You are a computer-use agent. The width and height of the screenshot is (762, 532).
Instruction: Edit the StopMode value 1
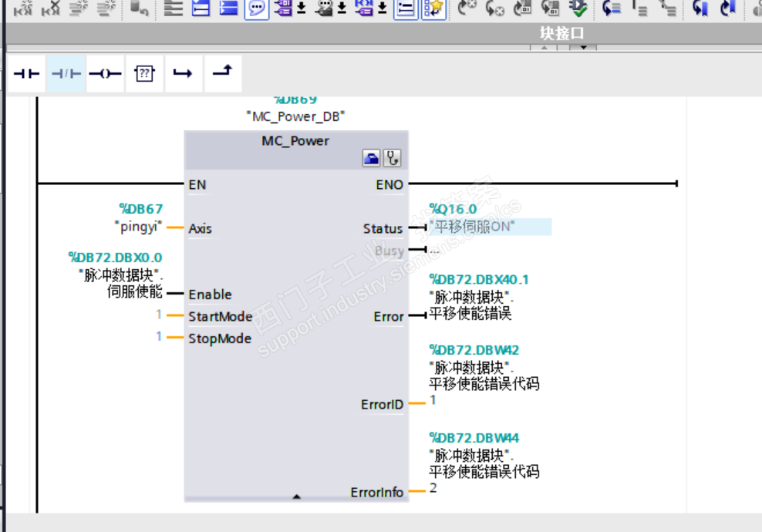tap(159, 336)
